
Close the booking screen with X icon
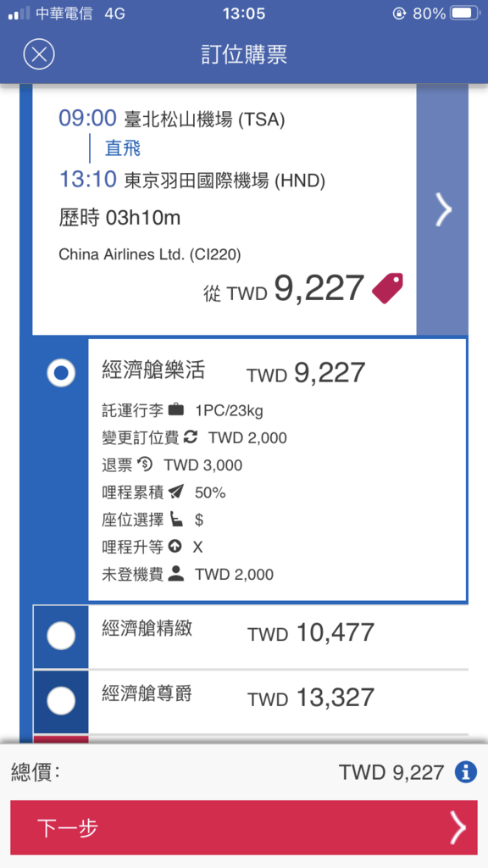click(x=39, y=54)
